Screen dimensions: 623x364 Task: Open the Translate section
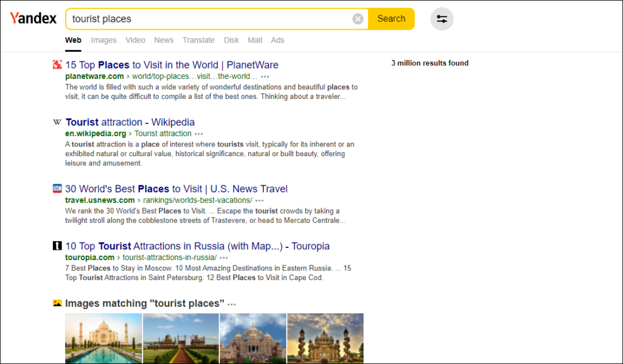198,40
